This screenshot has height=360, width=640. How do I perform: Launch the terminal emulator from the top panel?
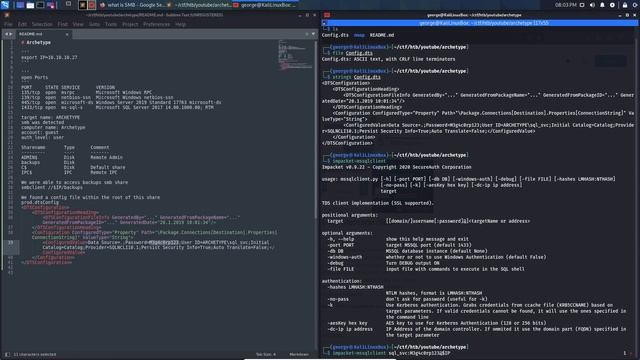[x=40, y=5]
